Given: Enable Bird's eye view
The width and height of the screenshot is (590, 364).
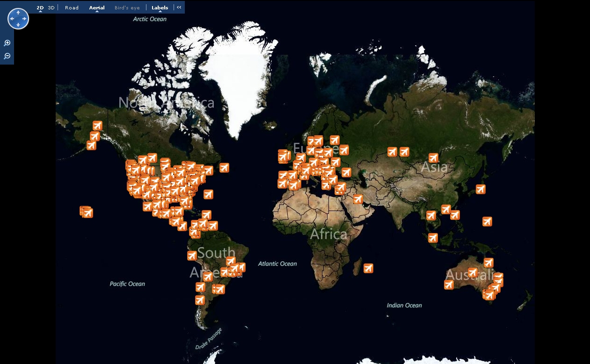Looking at the screenshot, I should [127, 7].
